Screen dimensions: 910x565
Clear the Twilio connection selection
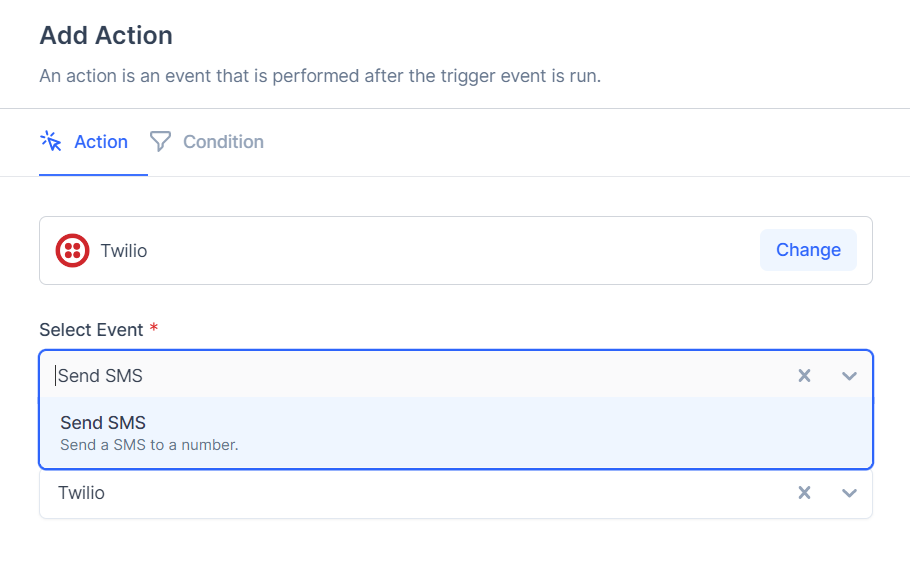(804, 493)
